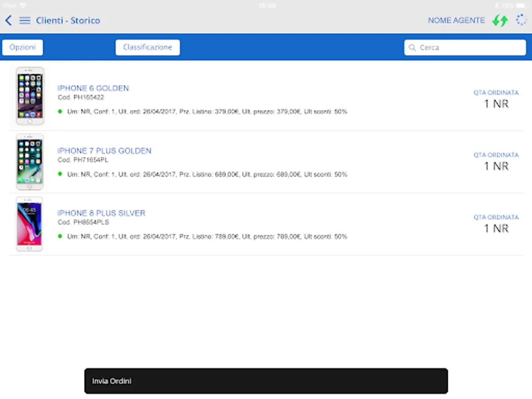Tap the NOME AGENTE label

457,20
